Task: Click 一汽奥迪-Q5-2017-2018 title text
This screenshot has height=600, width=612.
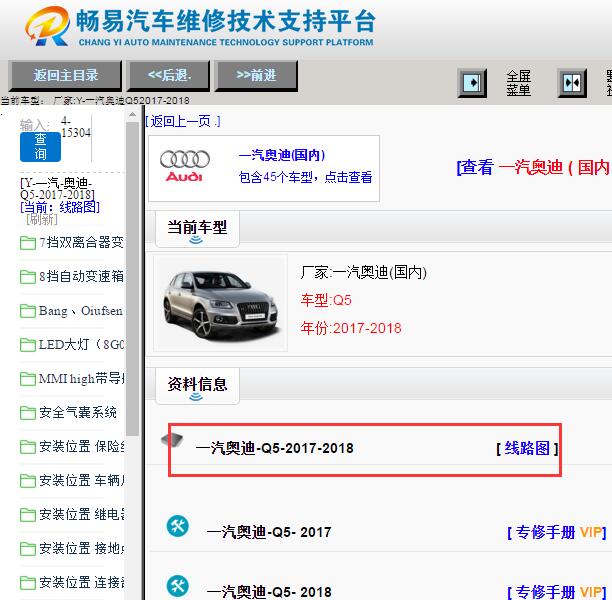Action: pos(274,448)
